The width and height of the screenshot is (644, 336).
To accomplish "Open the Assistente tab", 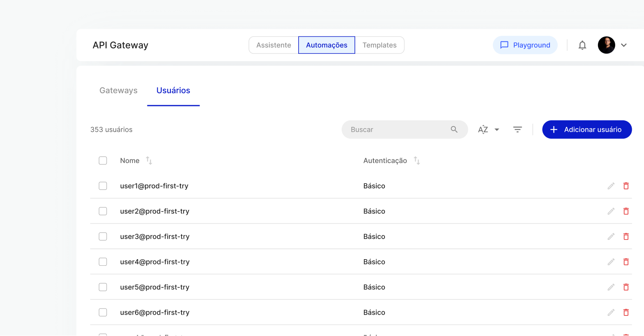I will pyautogui.click(x=274, y=45).
